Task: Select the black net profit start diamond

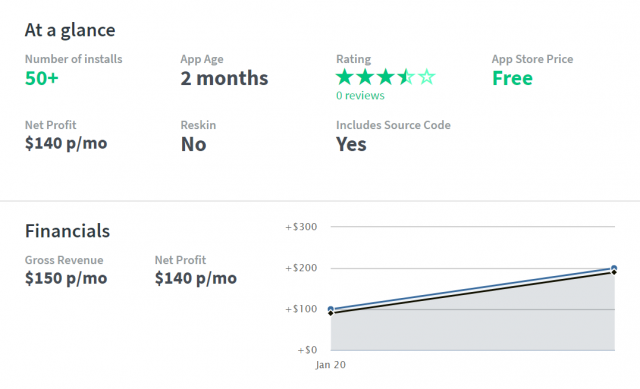Action: 331,313
